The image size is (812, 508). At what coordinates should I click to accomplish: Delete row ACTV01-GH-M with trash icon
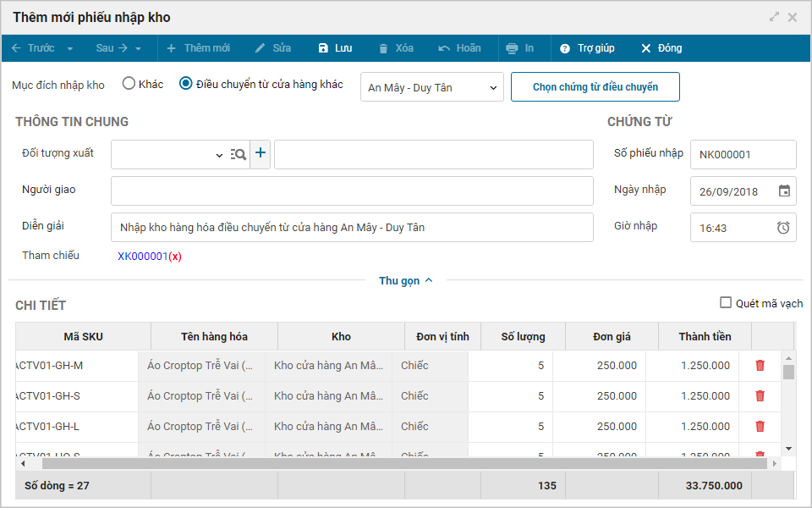pos(760,366)
